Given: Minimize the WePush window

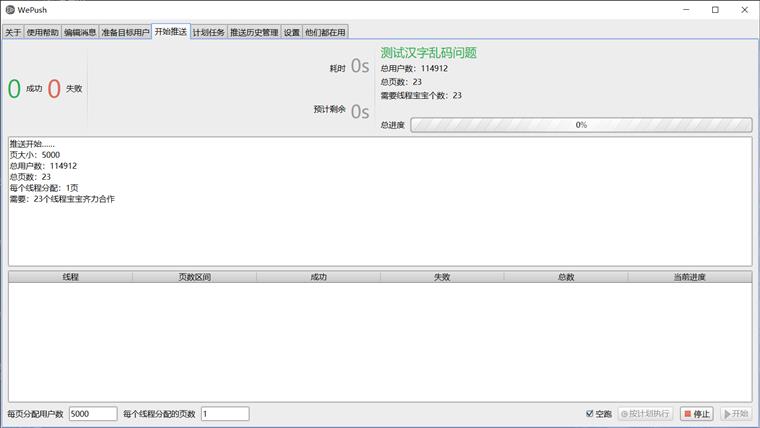Looking at the screenshot, I should pyautogui.click(x=686, y=10).
